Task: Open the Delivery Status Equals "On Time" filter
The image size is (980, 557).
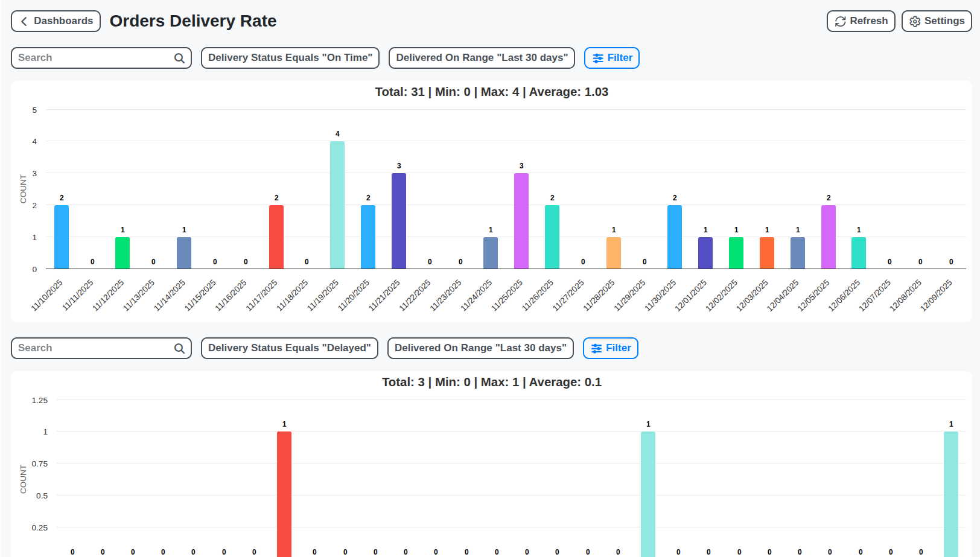Action: point(290,58)
